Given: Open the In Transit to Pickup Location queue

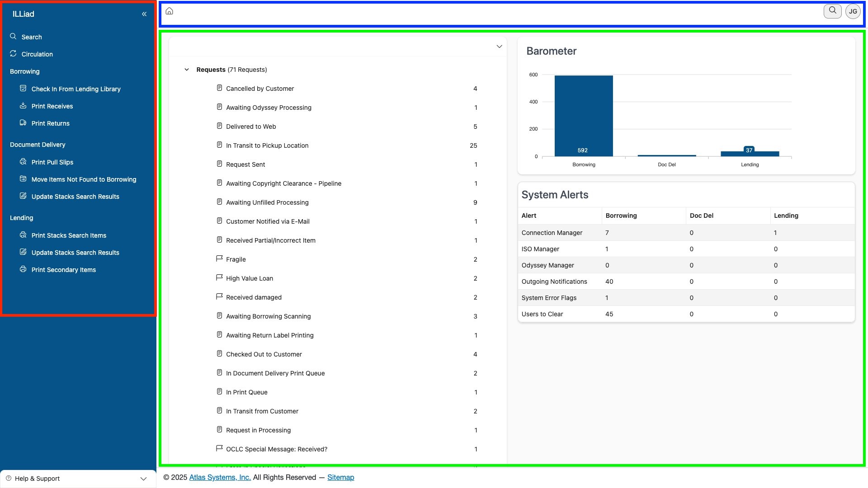Looking at the screenshot, I should 267,145.
